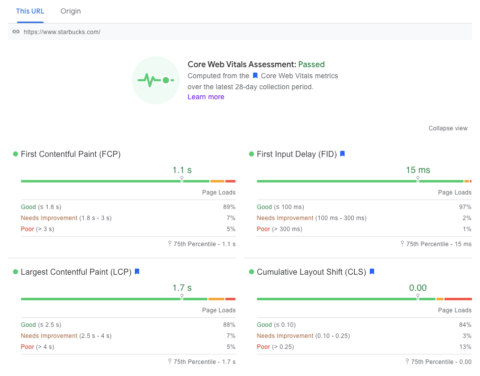Click Good (≤ 1.8 s) row label
Viewport: 480px width, 376px height.
click(x=41, y=207)
